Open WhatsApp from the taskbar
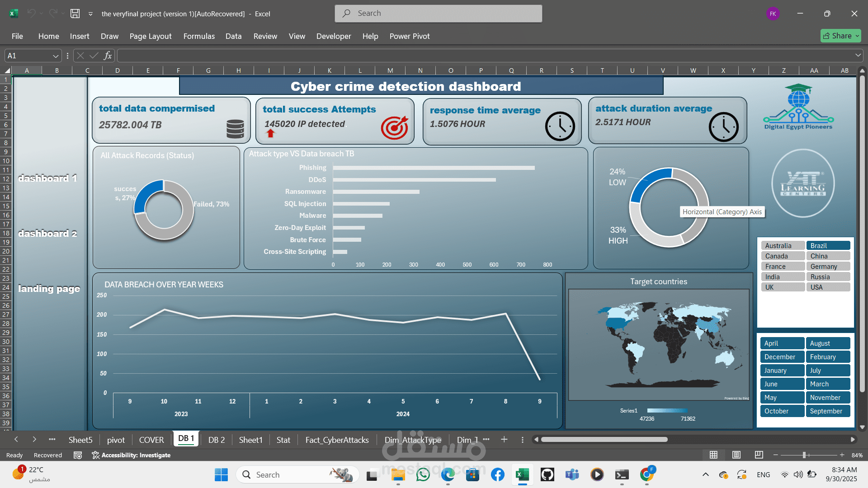Screen dimensions: 868x488 click(423, 475)
